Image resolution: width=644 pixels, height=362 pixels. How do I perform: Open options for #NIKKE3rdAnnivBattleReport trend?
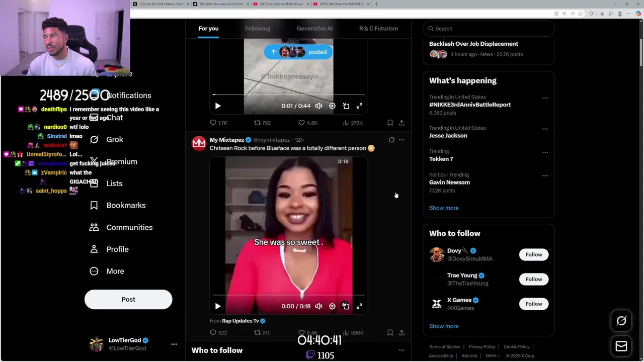click(545, 98)
